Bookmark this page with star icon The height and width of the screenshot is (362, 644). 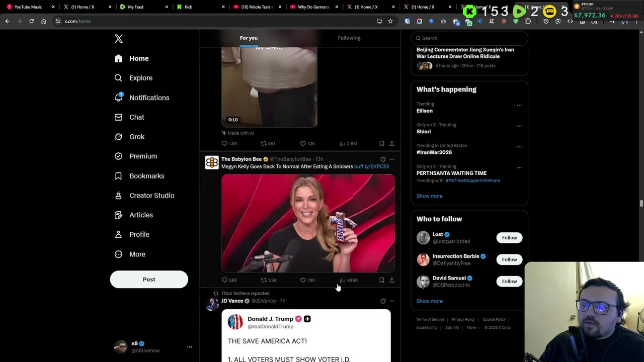click(x=390, y=21)
